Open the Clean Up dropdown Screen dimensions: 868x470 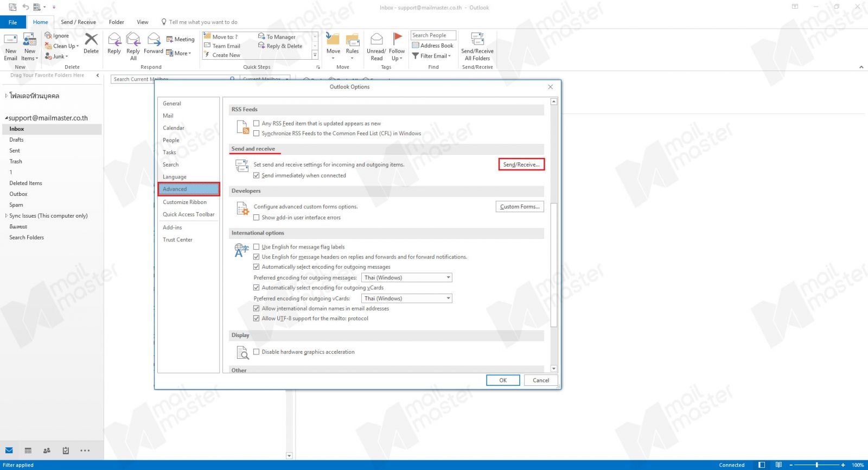click(x=62, y=46)
